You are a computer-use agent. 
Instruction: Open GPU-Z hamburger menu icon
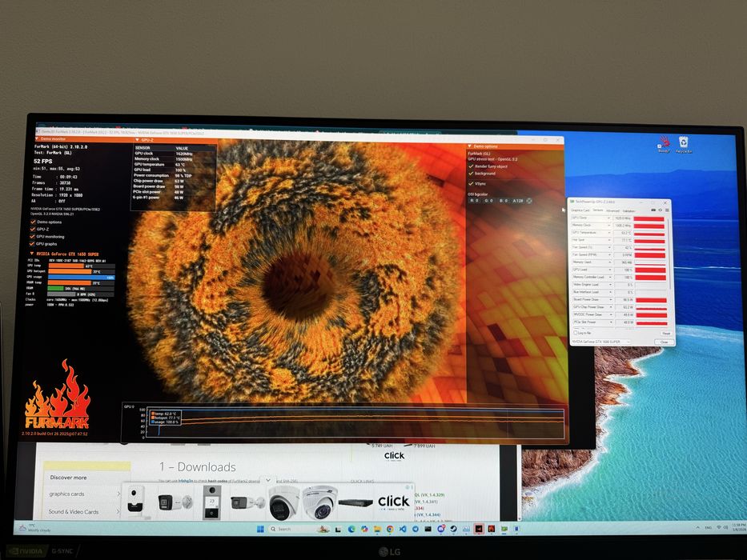(x=667, y=210)
